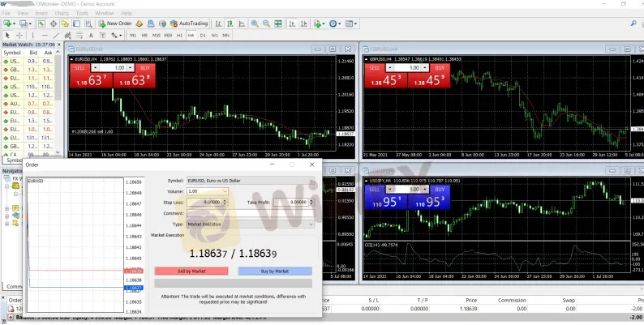Switch to the D1 timeframe

point(202,36)
